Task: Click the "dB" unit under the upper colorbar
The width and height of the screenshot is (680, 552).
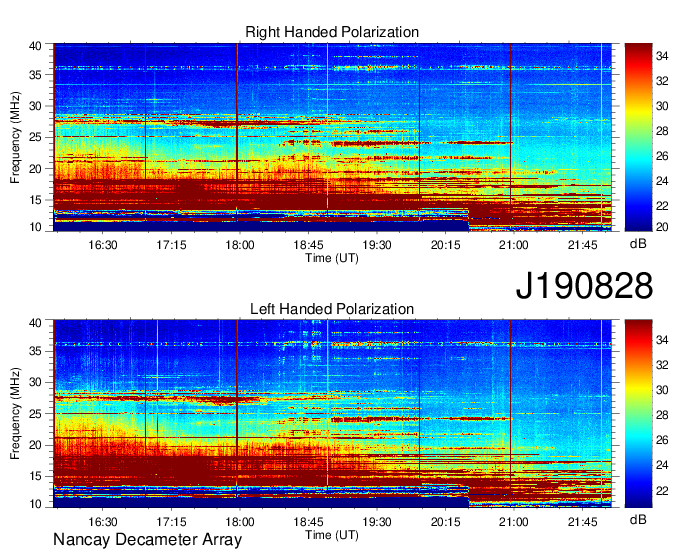Action: click(638, 244)
